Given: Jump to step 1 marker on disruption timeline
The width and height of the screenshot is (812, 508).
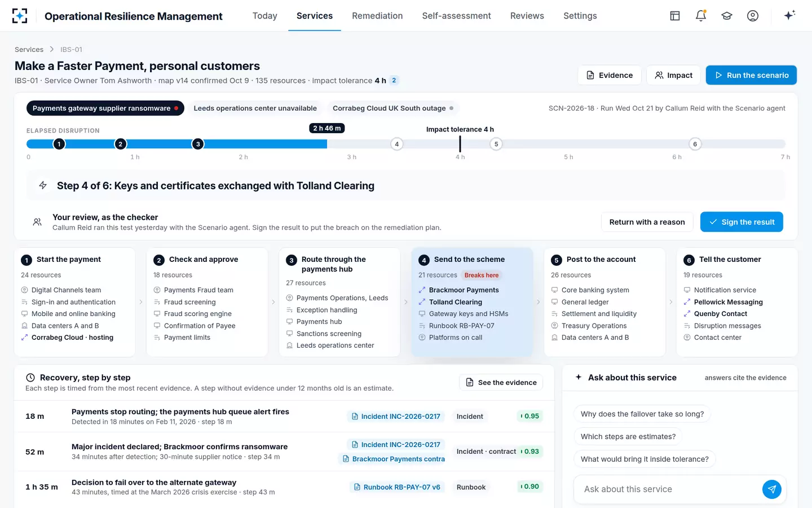Looking at the screenshot, I should pyautogui.click(x=59, y=144).
